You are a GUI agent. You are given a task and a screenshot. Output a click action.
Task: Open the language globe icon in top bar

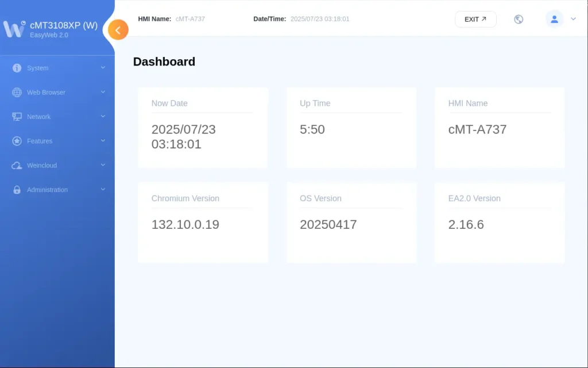pos(518,18)
